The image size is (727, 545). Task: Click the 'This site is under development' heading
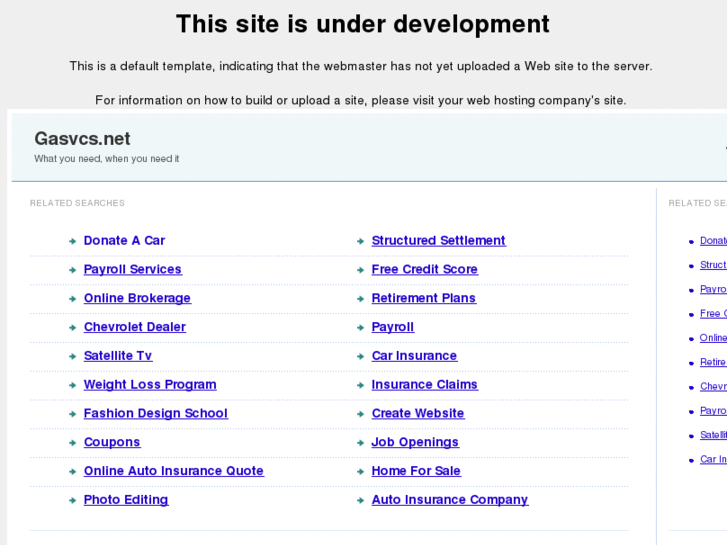click(x=363, y=24)
